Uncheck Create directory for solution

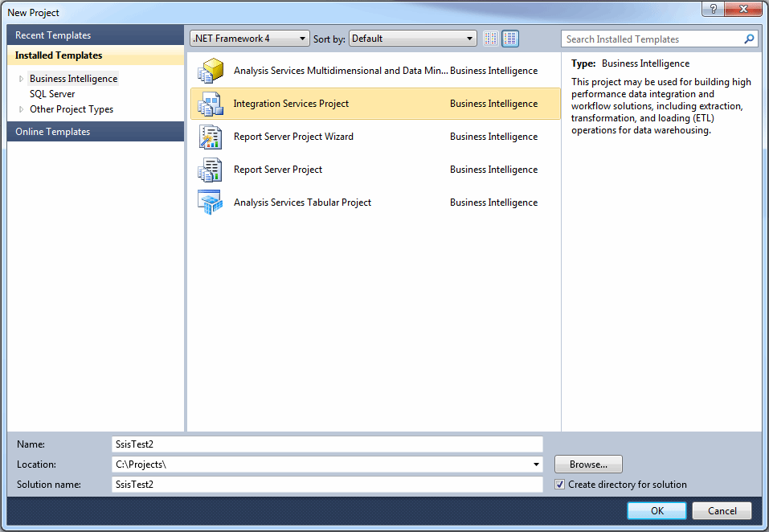coord(559,484)
